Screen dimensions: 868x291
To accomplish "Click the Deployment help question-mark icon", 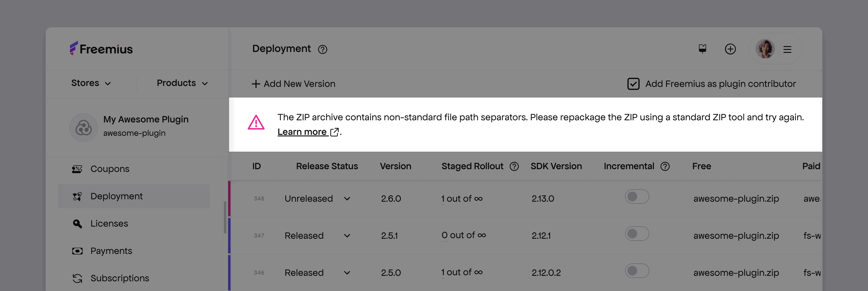I will pos(322,50).
